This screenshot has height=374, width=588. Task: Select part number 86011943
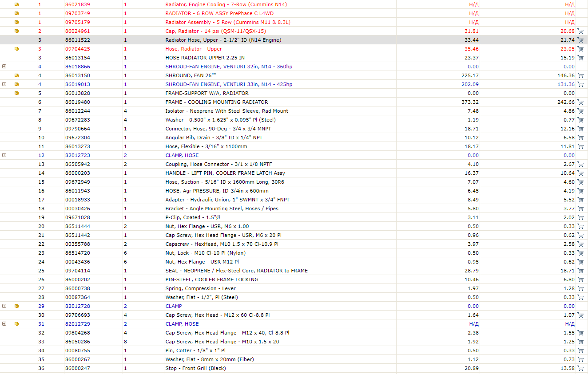(78, 191)
